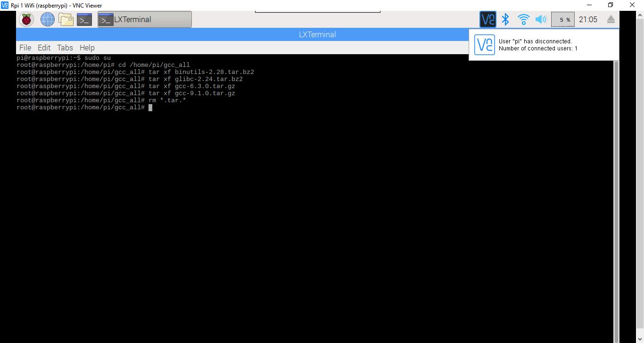
Task: Click the terminal prompt cursor line
Action: (150, 107)
